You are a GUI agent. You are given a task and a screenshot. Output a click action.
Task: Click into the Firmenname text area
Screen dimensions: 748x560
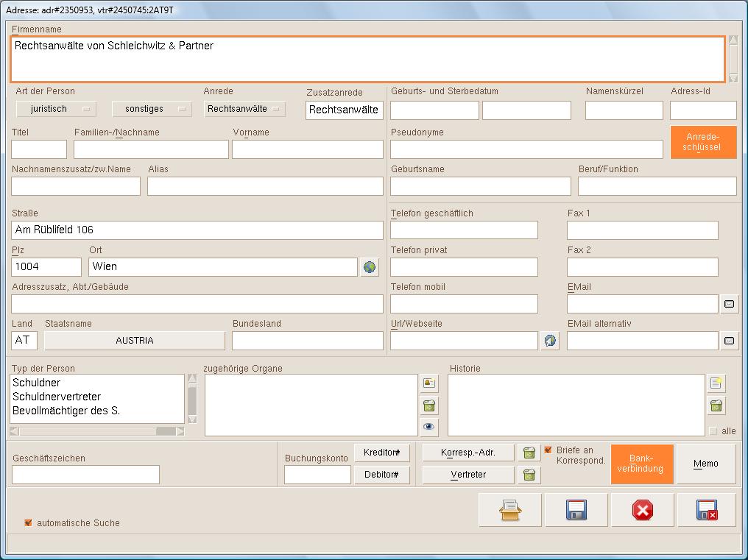pyautogui.click(x=368, y=59)
